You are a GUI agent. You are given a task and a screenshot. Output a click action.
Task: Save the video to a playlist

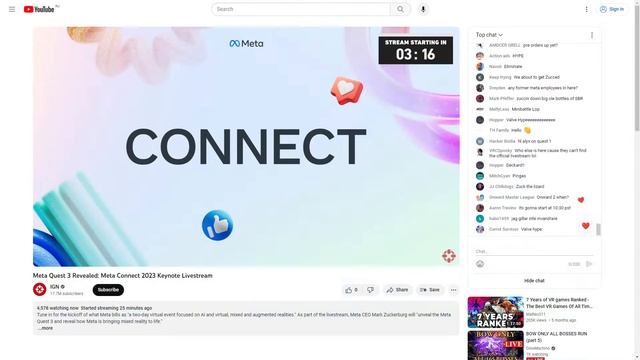(430, 290)
